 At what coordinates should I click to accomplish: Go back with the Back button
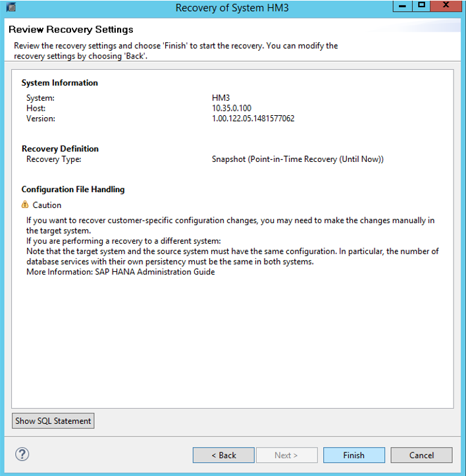[x=223, y=455]
